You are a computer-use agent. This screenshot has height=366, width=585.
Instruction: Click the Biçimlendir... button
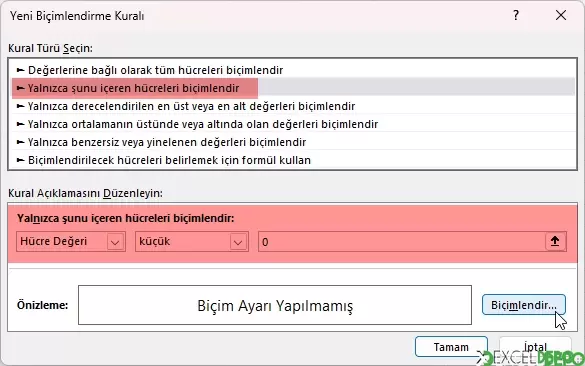pos(524,305)
